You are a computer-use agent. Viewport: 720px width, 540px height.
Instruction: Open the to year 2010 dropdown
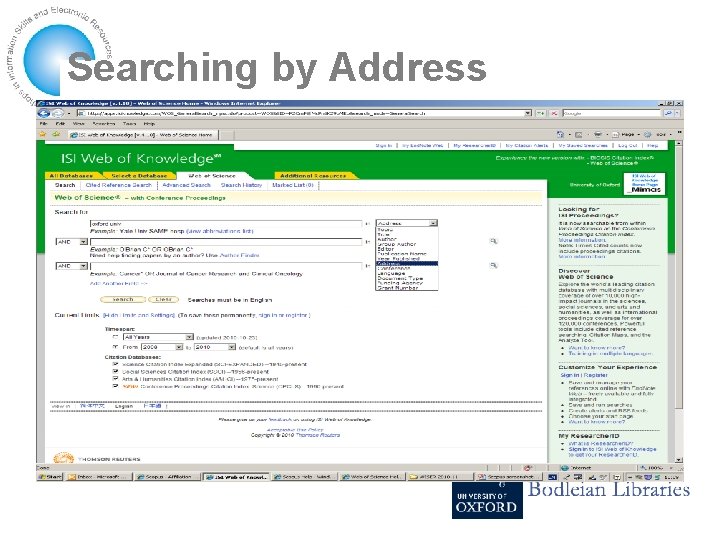[x=215, y=347]
